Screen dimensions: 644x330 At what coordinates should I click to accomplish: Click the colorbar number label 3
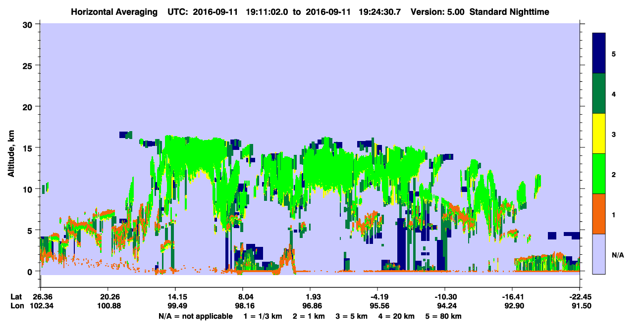[614, 134]
